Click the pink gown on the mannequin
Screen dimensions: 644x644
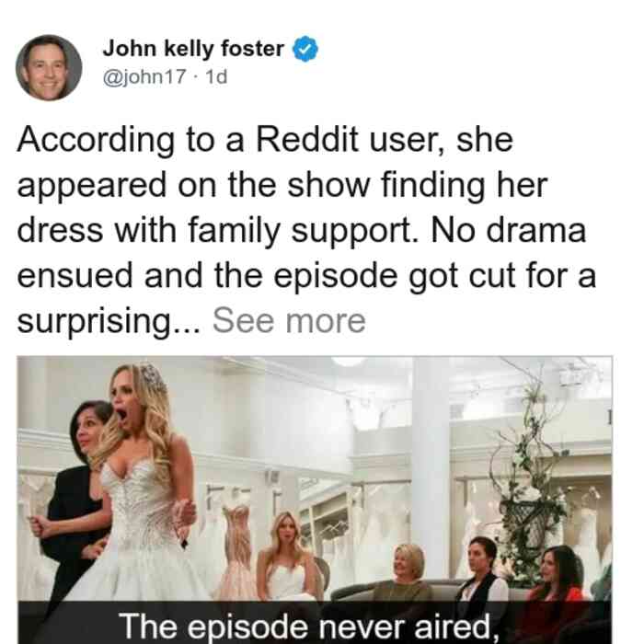pos(237,552)
